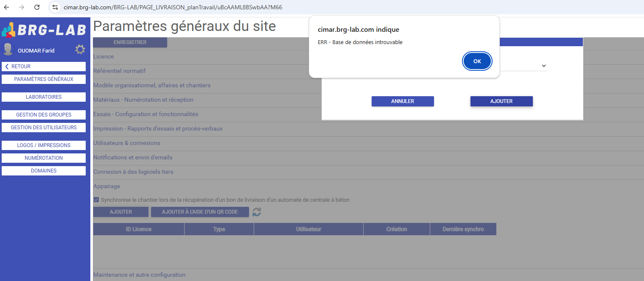This screenshot has height=281, width=644.
Task: Click Ajouter à l'aide d'un QR code
Action: (200, 212)
